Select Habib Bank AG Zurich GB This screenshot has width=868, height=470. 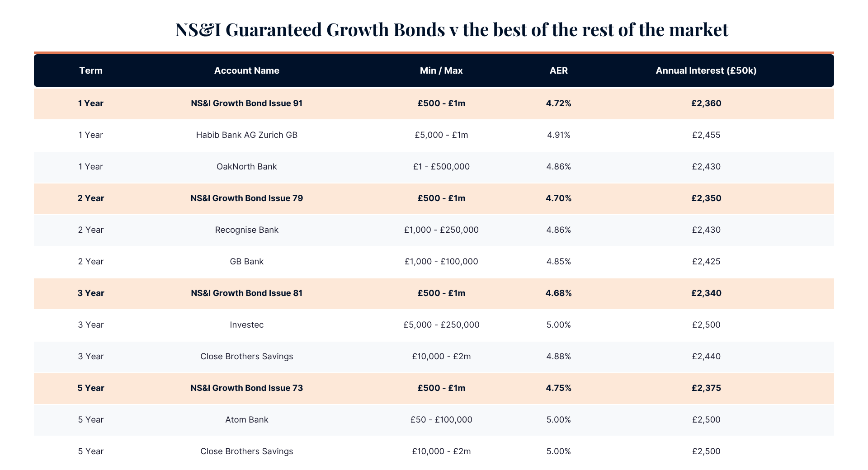point(247,135)
